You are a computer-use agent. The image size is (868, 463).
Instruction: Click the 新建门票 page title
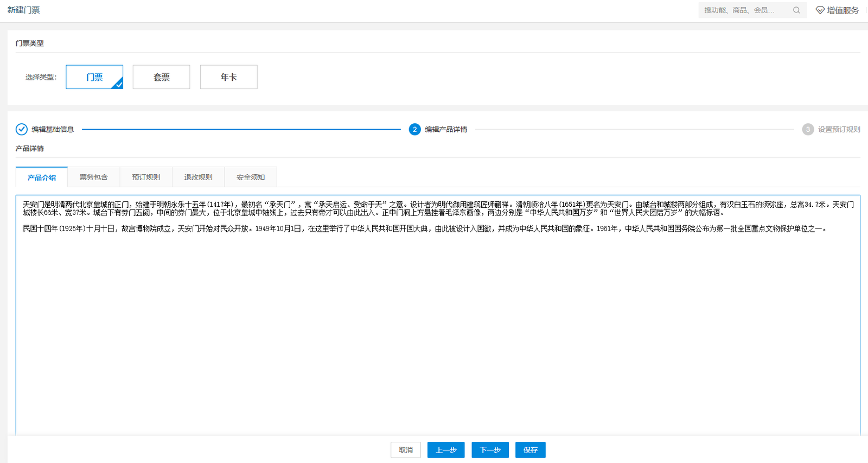pyautogui.click(x=24, y=10)
